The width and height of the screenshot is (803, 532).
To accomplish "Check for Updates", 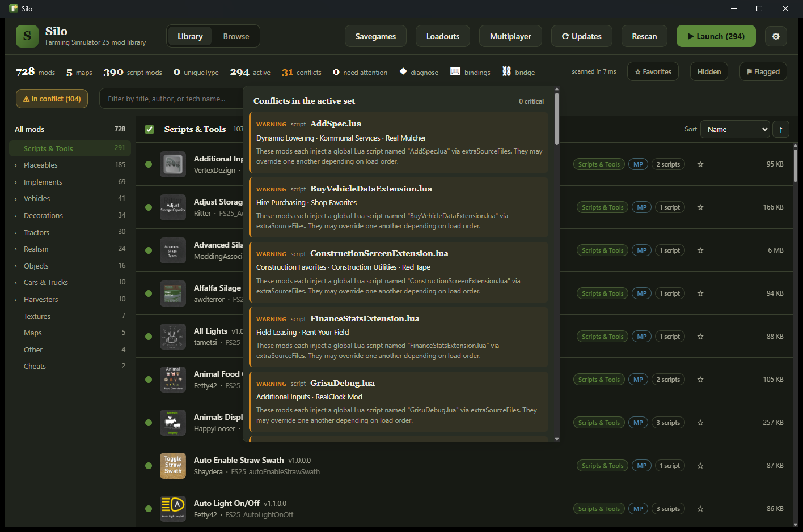I will [582, 36].
